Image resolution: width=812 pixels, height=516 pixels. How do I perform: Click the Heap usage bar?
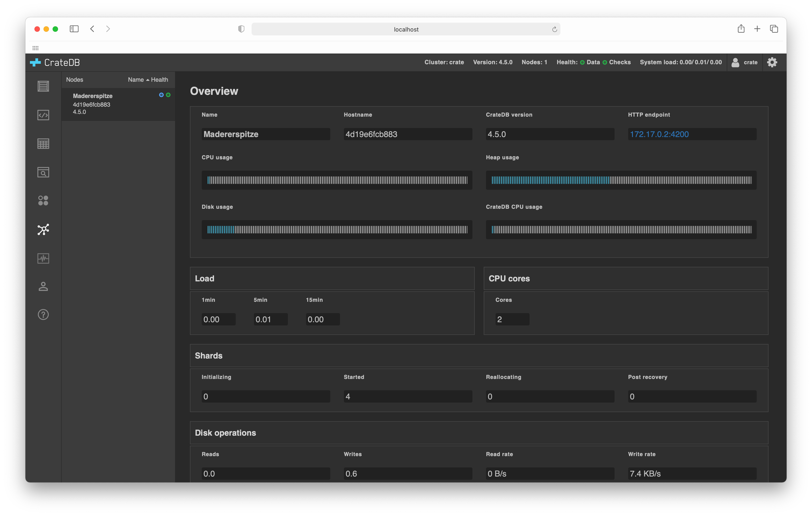(621, 180)
